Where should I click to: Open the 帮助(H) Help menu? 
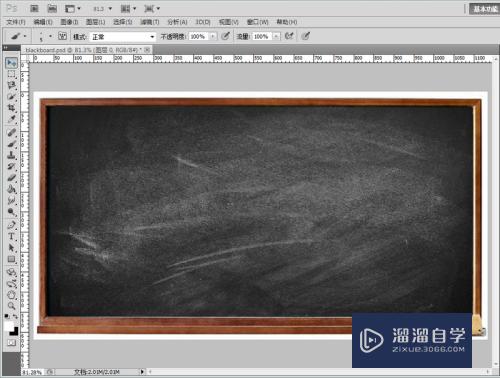287,22
